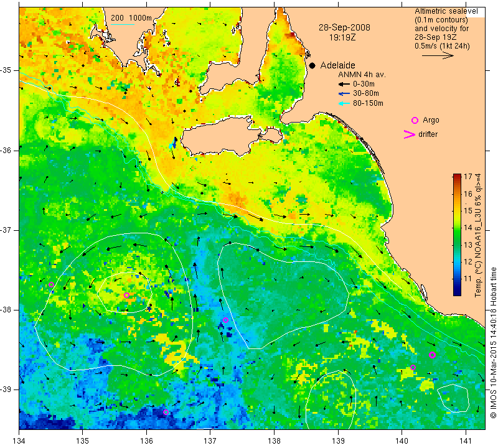Click the latitude axis label '-36'

(7, 150)
